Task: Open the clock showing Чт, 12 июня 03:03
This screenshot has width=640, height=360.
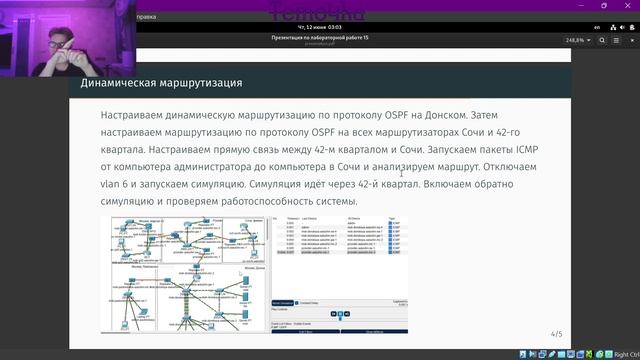Action: (320, 27)
